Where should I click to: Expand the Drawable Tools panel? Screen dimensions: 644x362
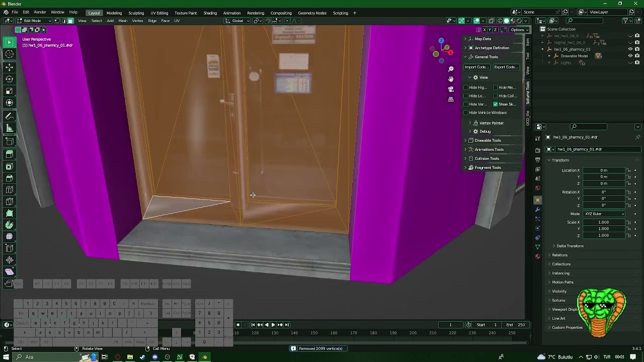pos(493,140)
